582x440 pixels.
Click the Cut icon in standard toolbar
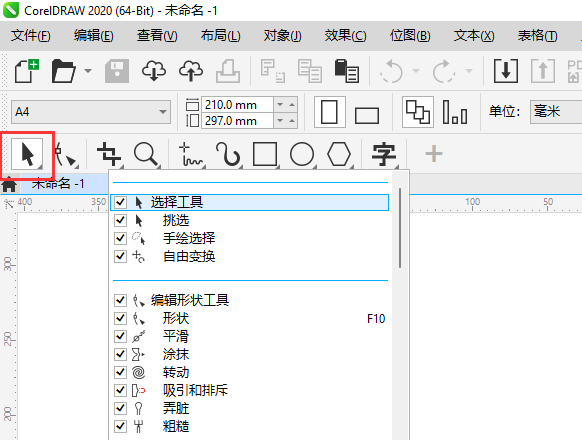tap(272, 71)
